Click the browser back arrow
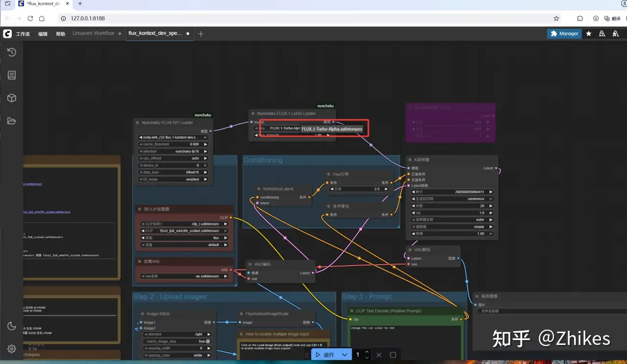This screenshot has width=627, height=364. 7,19
